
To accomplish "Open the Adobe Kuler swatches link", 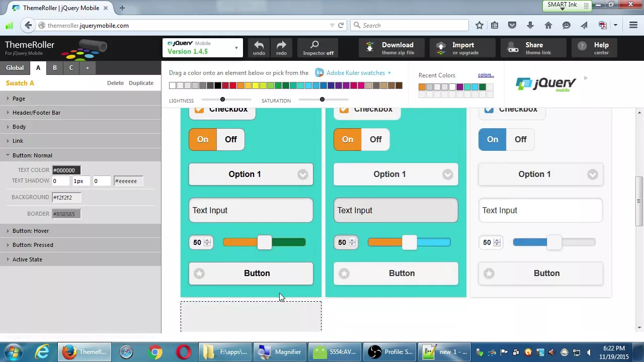I will click(356, 73).
